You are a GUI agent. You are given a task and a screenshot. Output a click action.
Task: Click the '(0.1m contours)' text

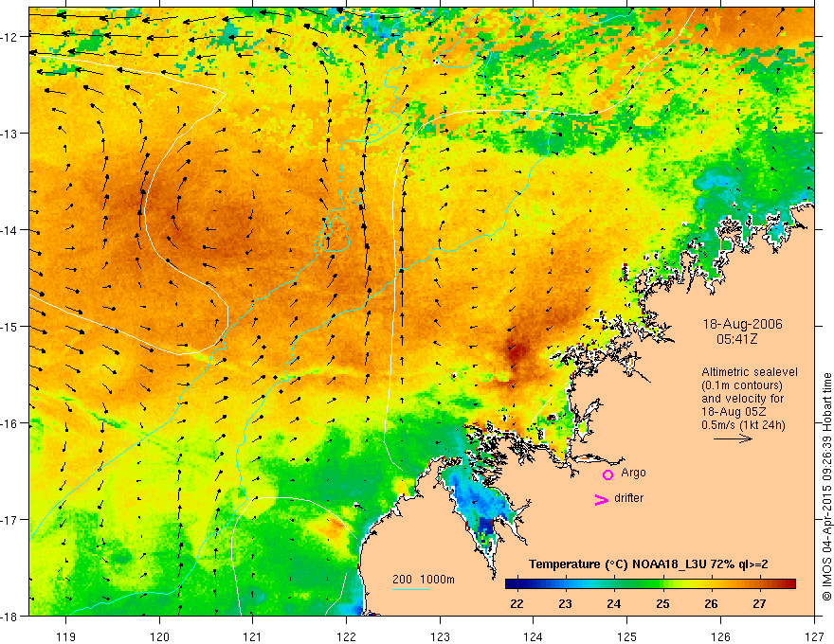pos(742,385)
